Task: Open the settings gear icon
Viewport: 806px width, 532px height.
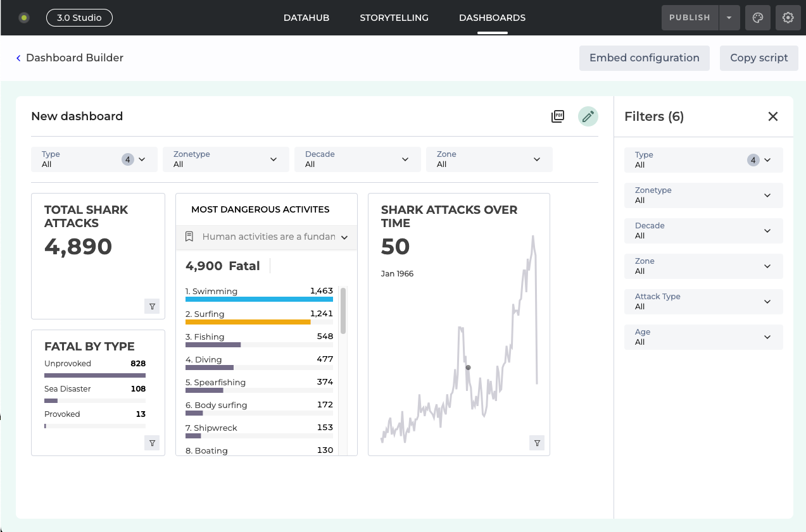Action: pyautogui.click(x=788, y=18)
